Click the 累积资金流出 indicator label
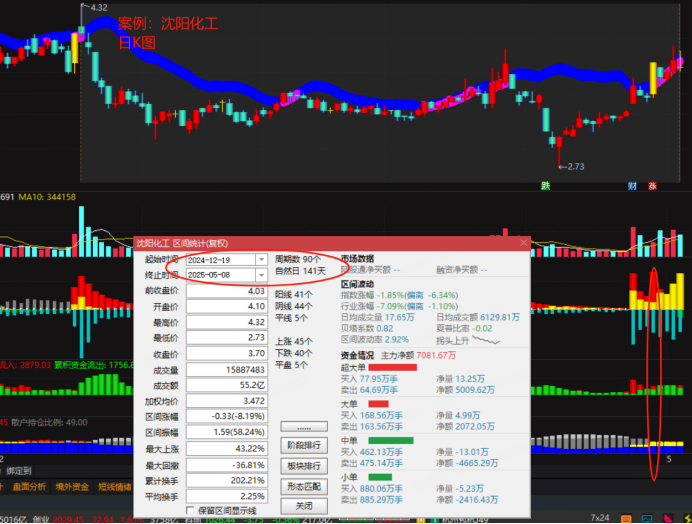The width and height of the screenshot is (692, 524). pyautogui.click(x=94, y=365)
